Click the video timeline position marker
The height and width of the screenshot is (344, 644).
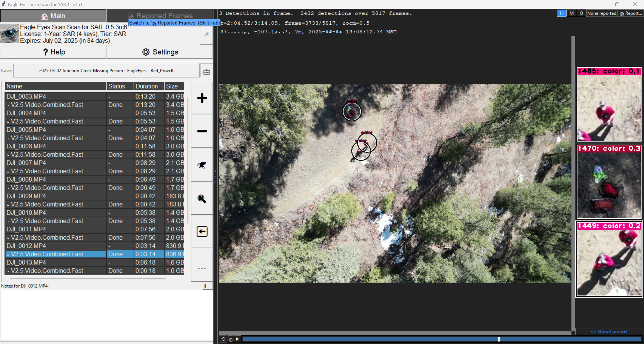coord(499,339)
